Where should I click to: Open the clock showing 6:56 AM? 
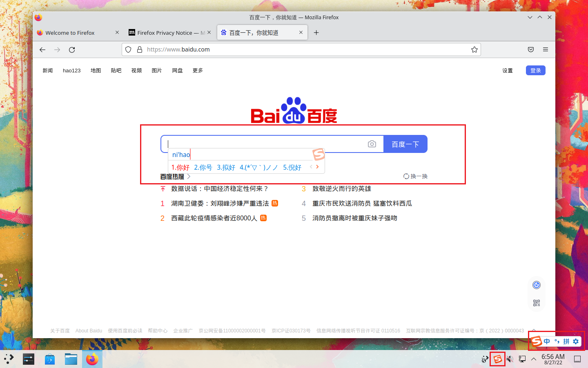[553, 359]
